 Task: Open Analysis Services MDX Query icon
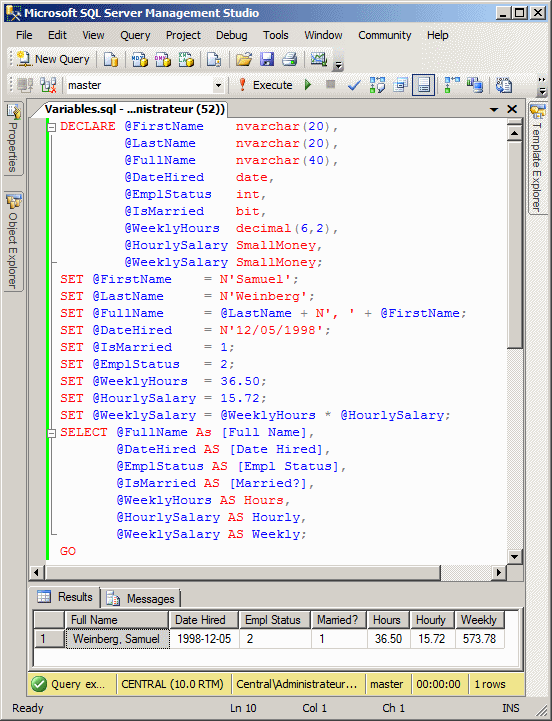(x=139, y=59)
